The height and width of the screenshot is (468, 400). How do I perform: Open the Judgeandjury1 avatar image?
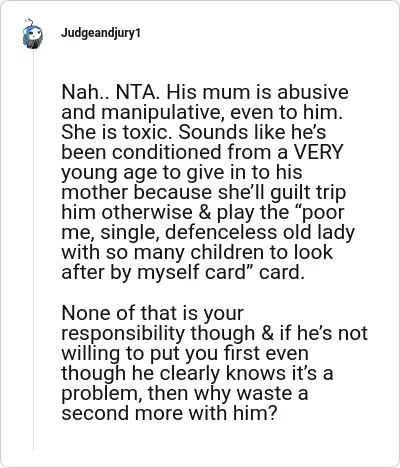[33, 34]
